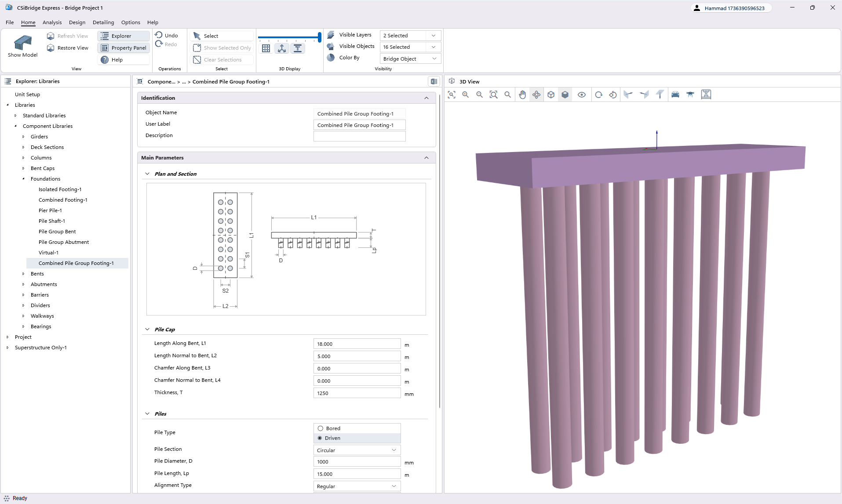Click the car view icon in 3D toolbar
Image resolution: width=842 pixels, height=504 pixels.
675,94
